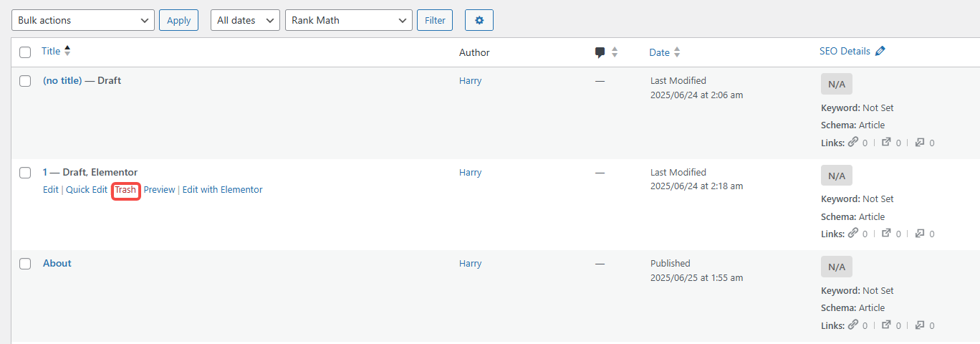This screenshot has width=980, height=344.
Task: Check the box for (no title) draft
Action: 25,81
